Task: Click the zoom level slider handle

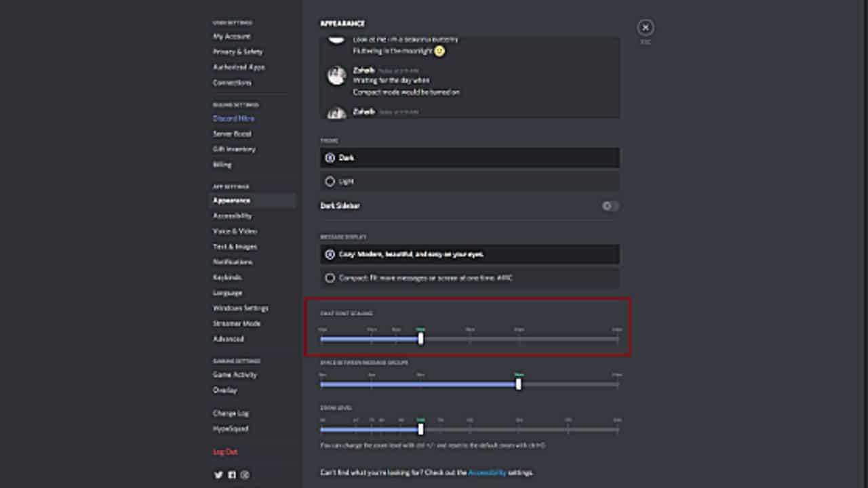Action: click(x=420, y=429)
